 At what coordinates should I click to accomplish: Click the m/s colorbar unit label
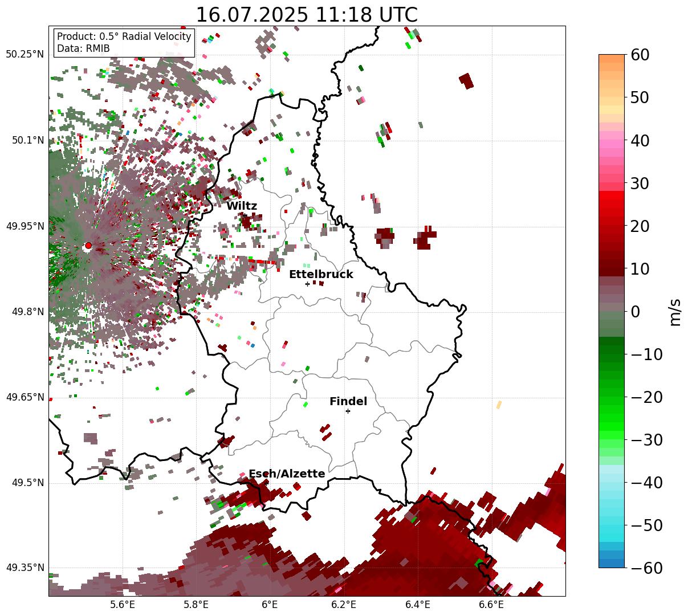(x=675, y=311)
